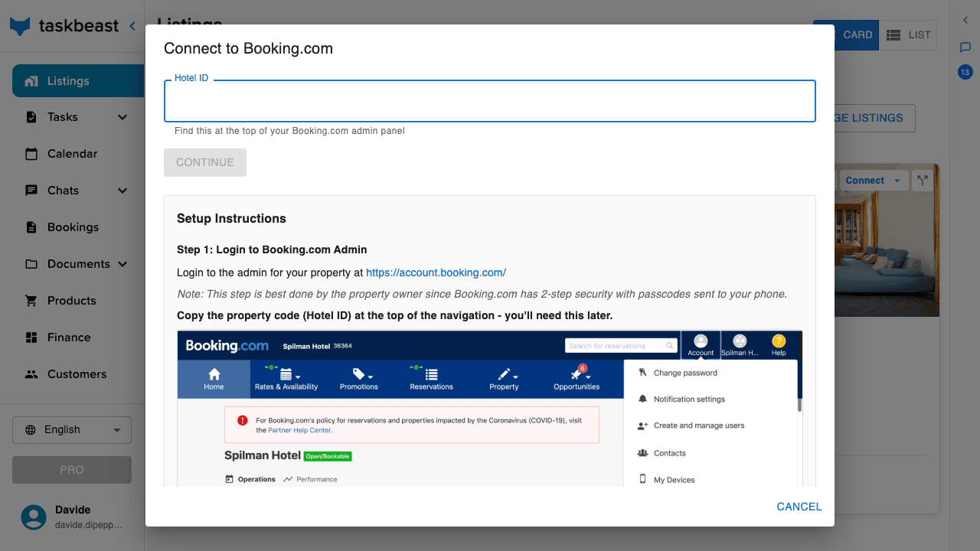Open Chats in the sidebar
The height and width of the screenshot is (551, 980).
[63, 191]
